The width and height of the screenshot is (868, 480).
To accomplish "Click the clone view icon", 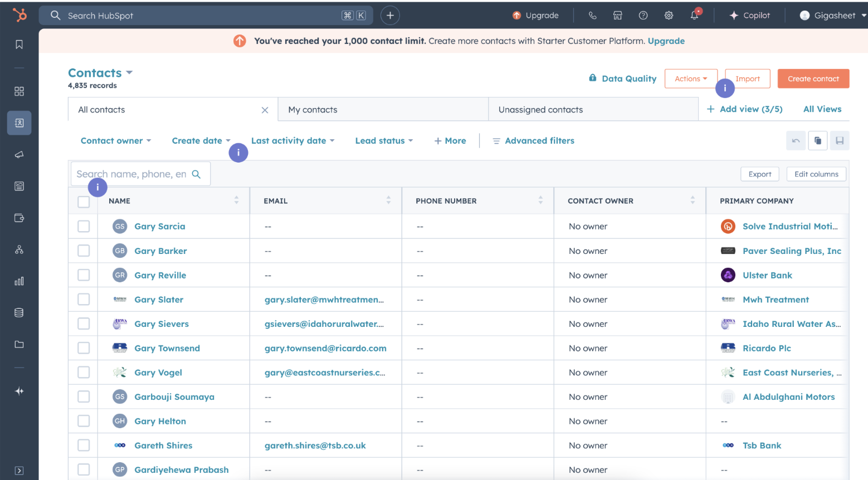I will tap(817, 141).
